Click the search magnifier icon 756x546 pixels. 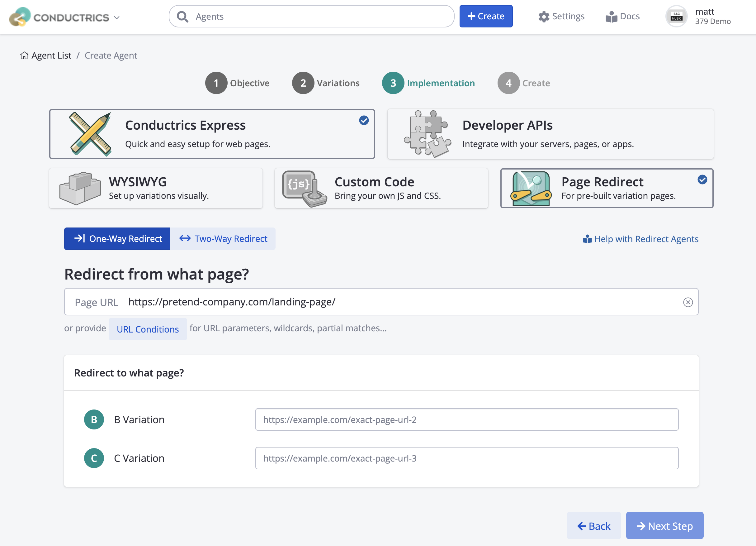(x=182, y=16)
